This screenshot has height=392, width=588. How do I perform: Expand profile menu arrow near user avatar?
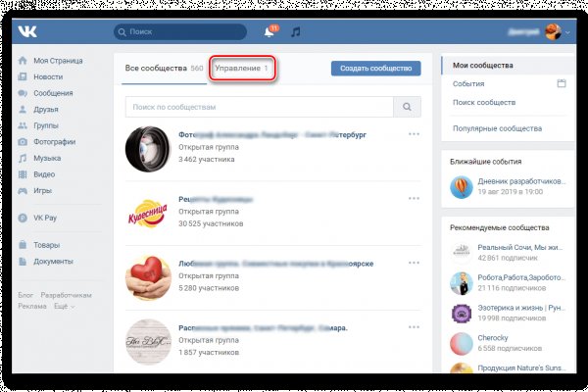click(567, 31)
